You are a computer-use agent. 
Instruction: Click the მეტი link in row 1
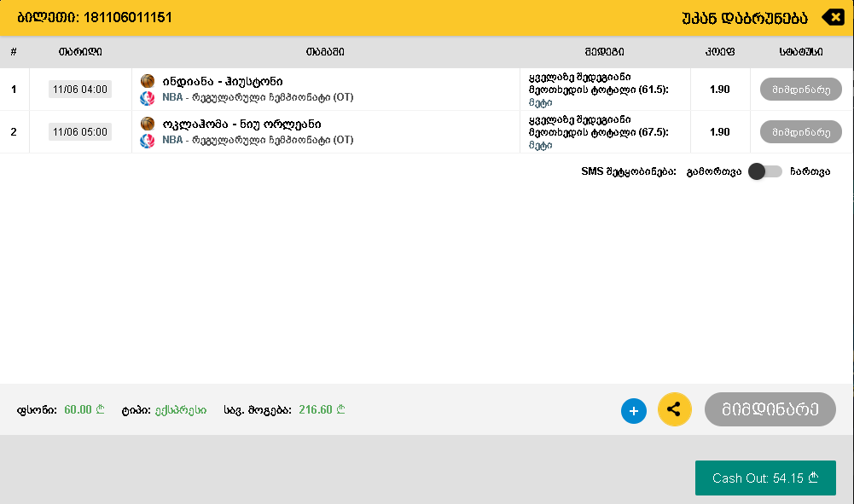pos(540,102)
